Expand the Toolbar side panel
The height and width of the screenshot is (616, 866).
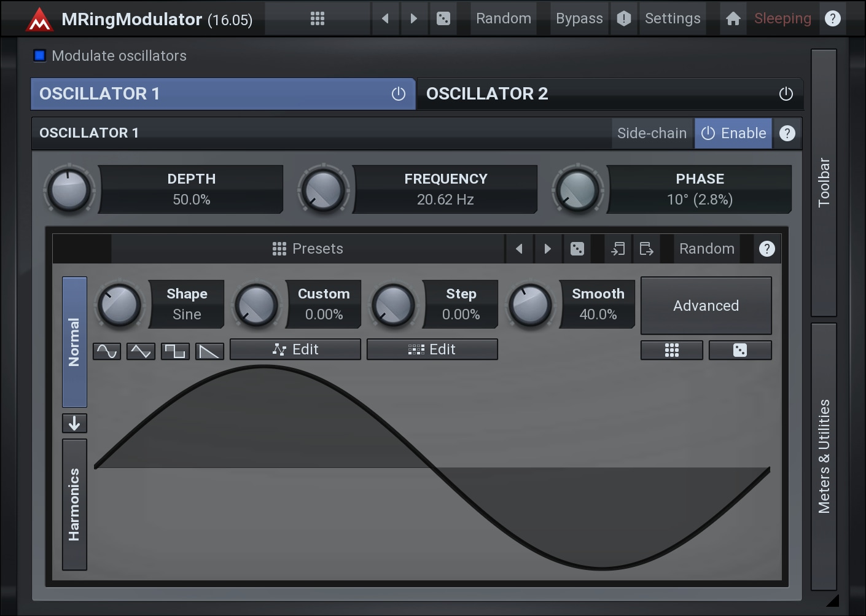click(x=824, y=182)
